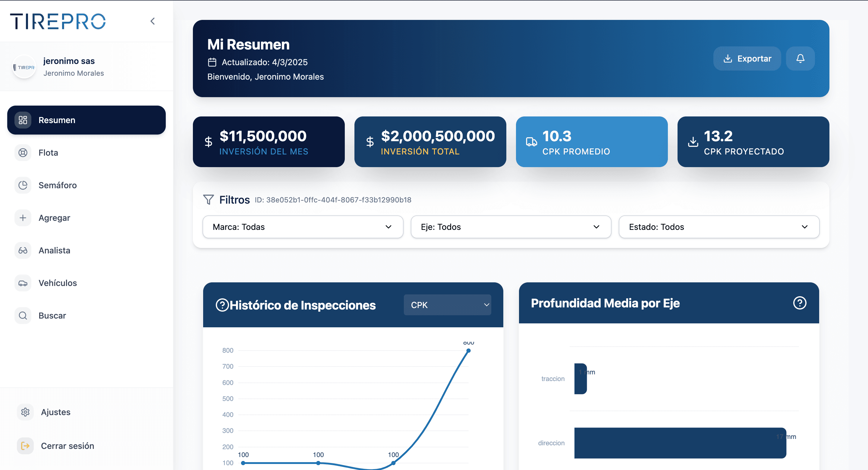Image resolution: width=868 pixels, height=470 pixels.
Task: Go to the Agregar menu item
Action: pyautogui.click(x=54, y=218)
